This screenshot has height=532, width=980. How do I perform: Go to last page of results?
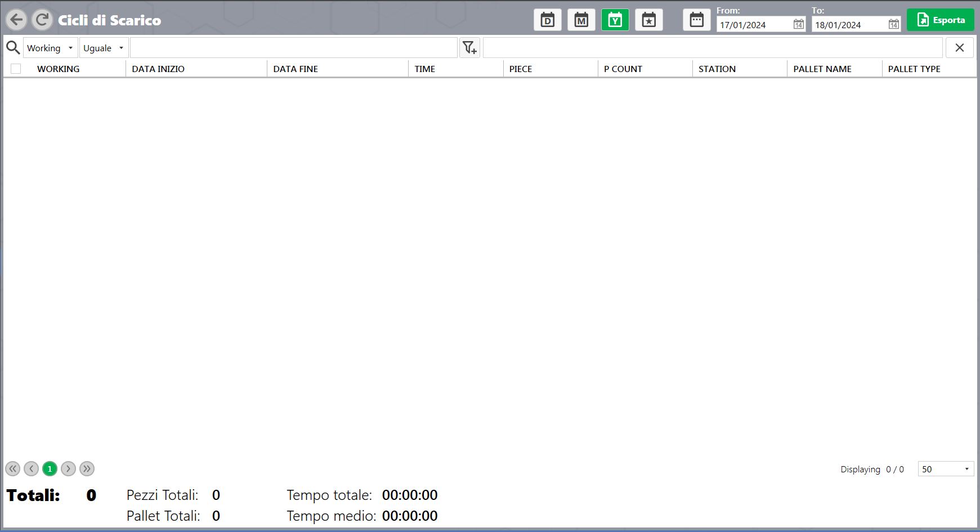point(87,468)
